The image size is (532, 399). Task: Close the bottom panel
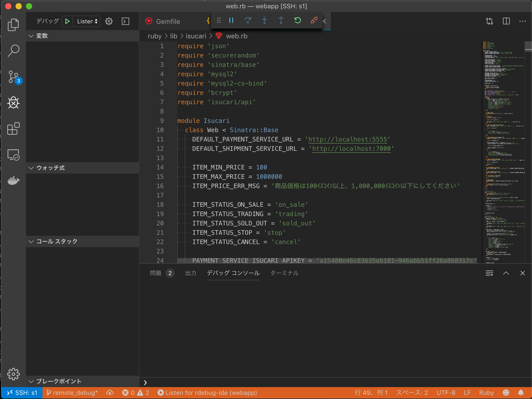click(523, 273)
